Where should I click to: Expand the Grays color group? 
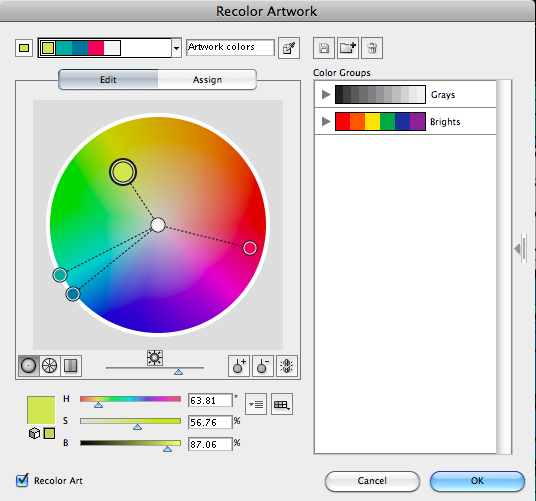click(x=326, y=94)
